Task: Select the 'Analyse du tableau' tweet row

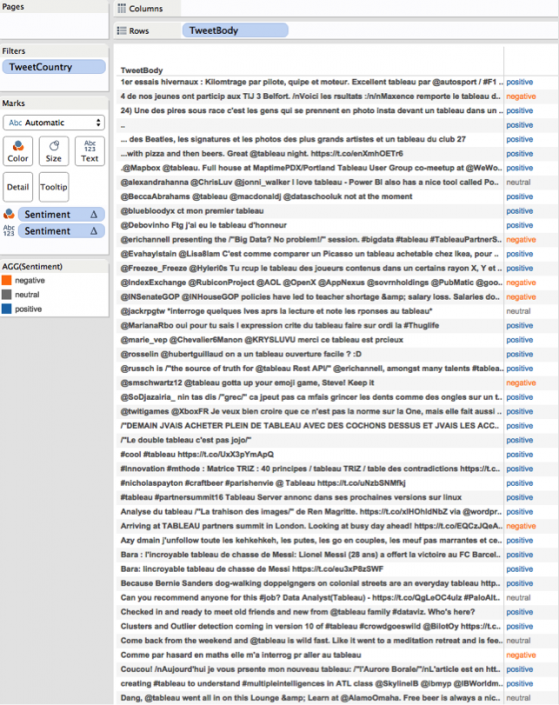Action: (x=311, y=512)
